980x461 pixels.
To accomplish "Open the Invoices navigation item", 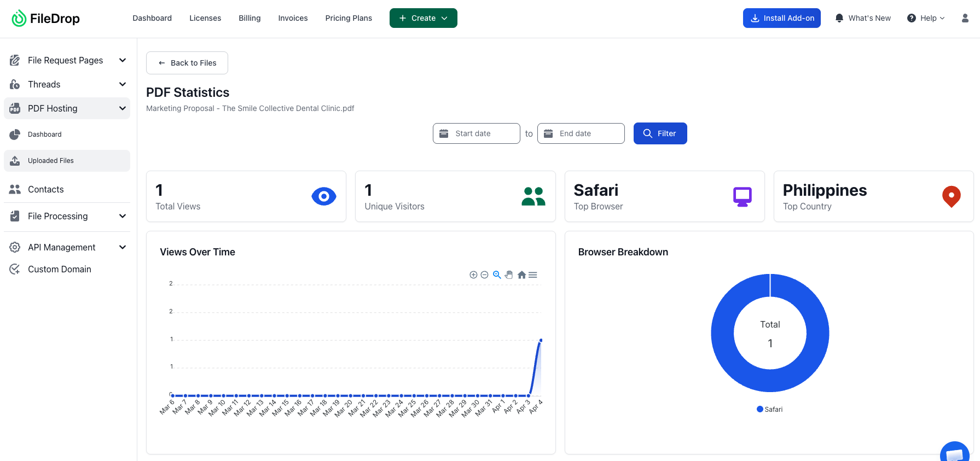I will pyautogui.click(x=293, y=18).
